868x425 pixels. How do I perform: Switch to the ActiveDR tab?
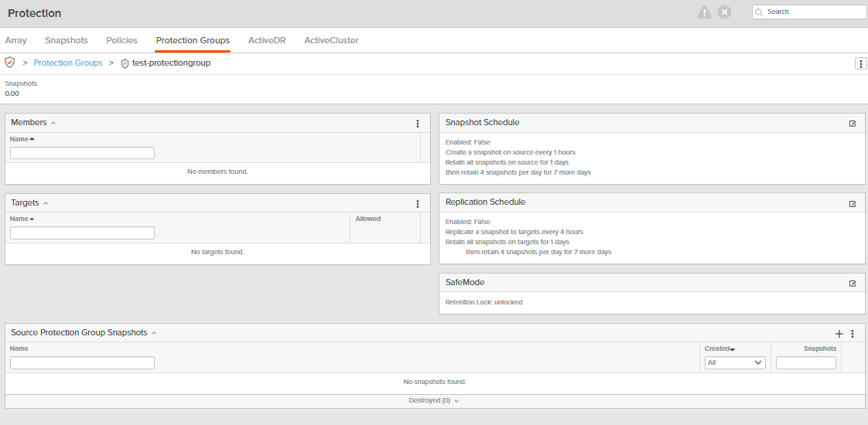(267, 40)
